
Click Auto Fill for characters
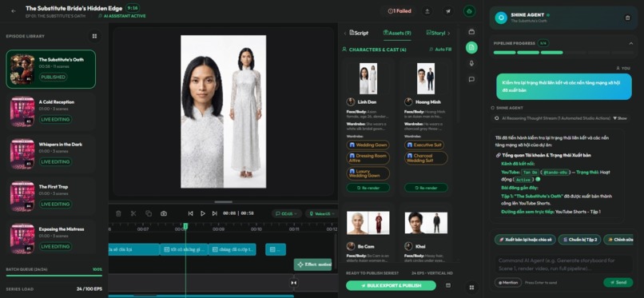point(440,50)
